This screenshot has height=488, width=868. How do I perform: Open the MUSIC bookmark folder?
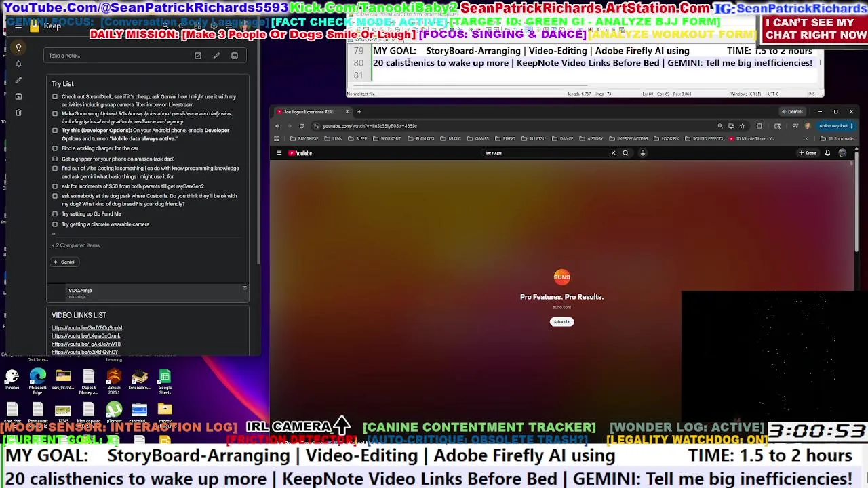(451, 139)
